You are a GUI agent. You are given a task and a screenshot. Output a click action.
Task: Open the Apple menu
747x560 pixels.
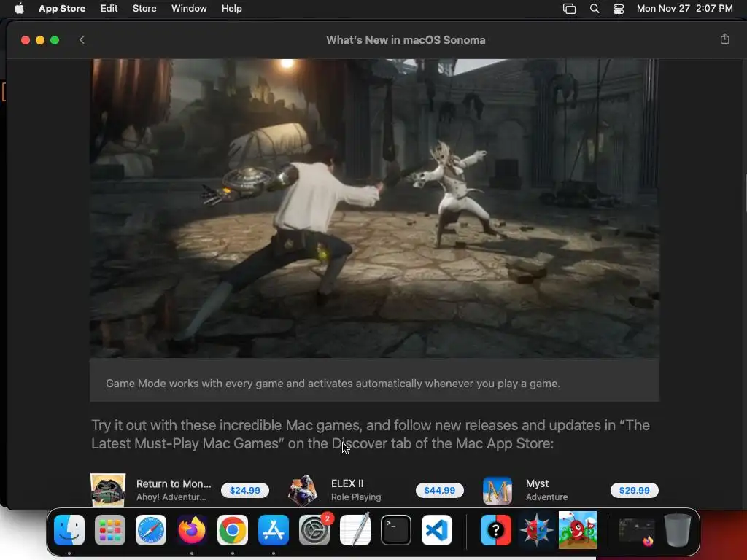click(x=19, y=8)
